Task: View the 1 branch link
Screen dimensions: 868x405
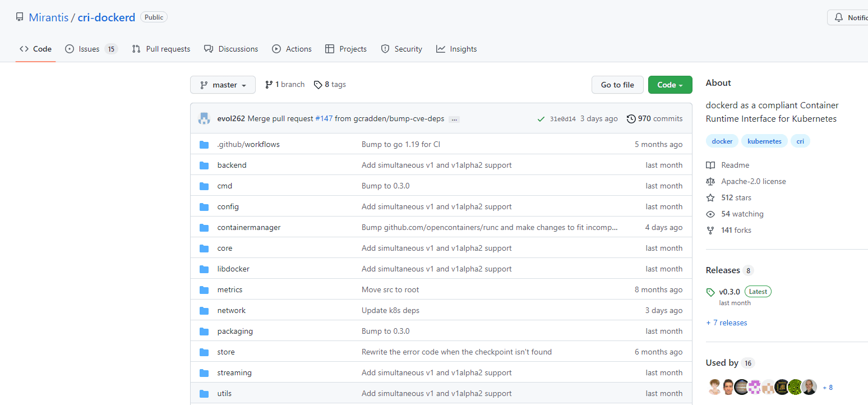Action: pos(285,85)
